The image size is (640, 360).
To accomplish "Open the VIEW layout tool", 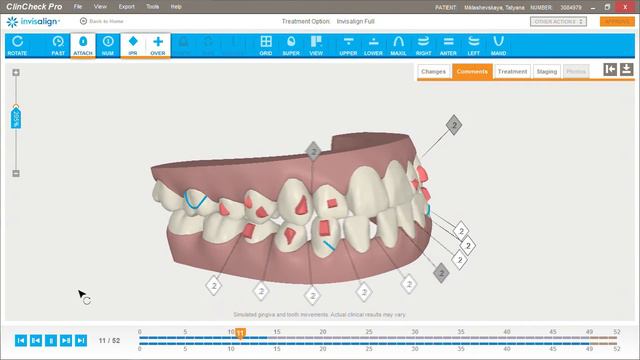I will click(316, 45).
